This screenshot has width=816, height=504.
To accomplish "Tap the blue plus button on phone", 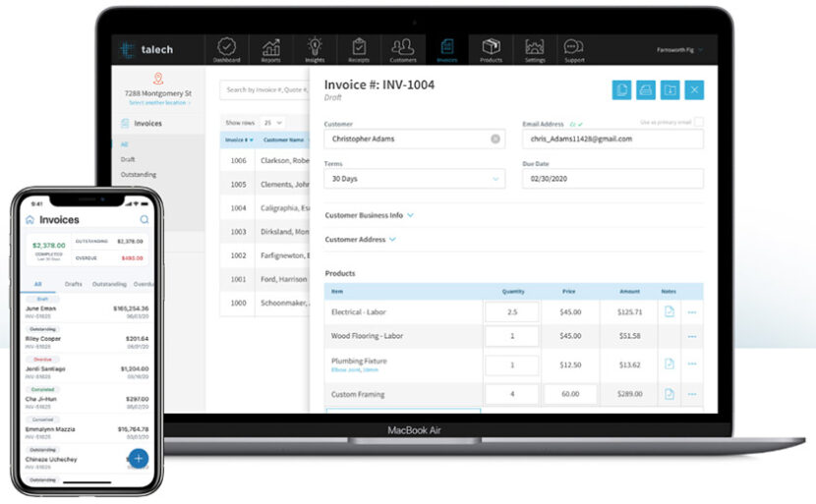I will [x=138, y=458].
